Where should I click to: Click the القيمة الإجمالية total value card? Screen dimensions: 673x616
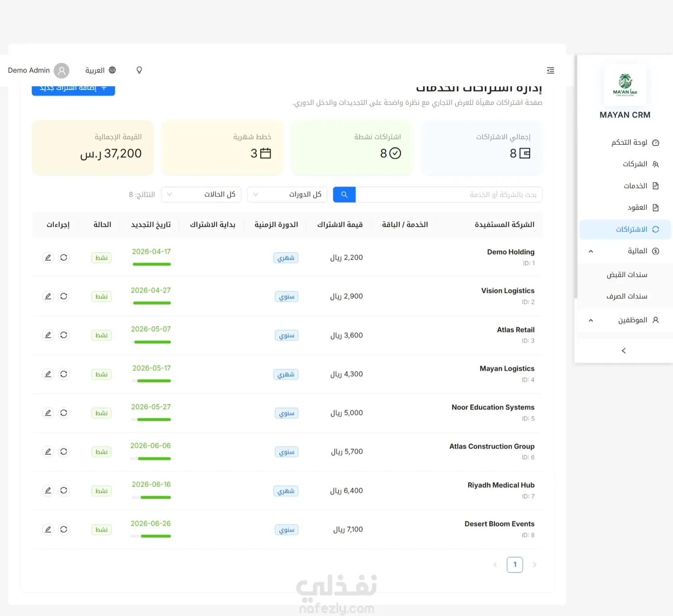(x=93, y=148)
